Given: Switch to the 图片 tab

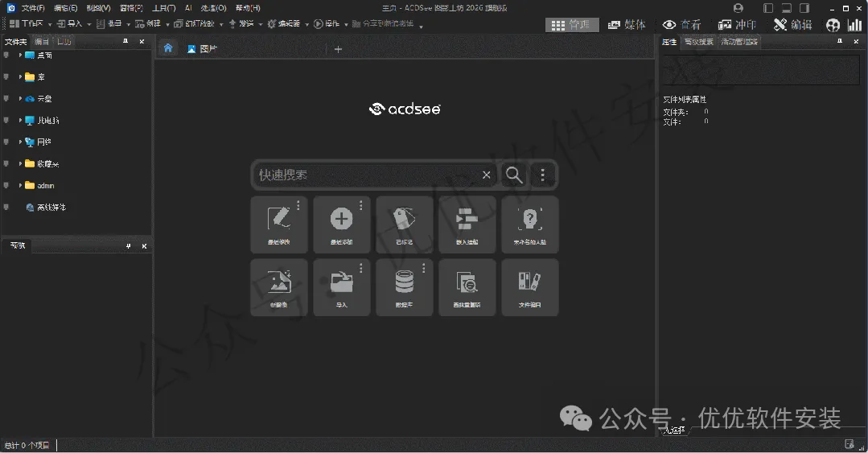Looking at the screenshot, I should (202, 49).
